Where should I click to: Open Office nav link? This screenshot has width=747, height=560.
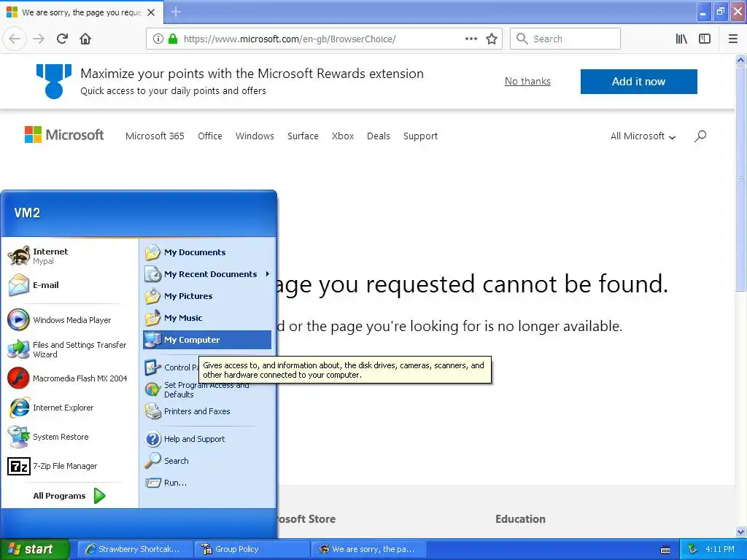(x=210, y=136)
